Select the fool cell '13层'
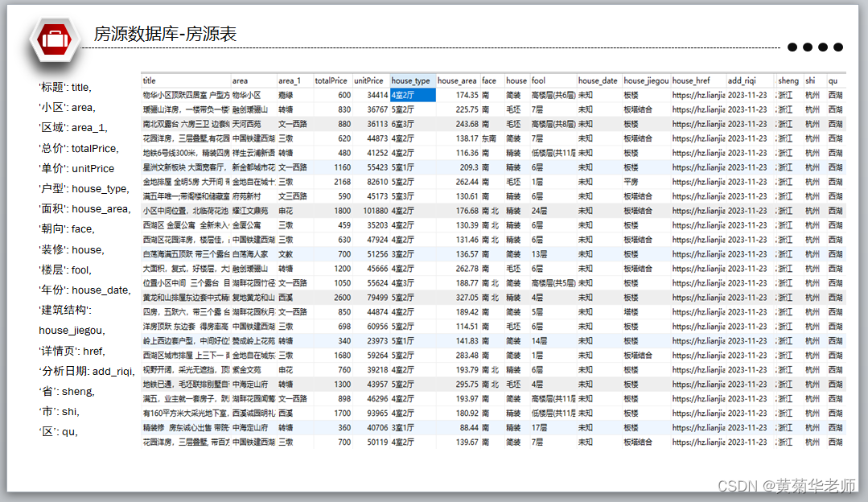 pos(539,254)
